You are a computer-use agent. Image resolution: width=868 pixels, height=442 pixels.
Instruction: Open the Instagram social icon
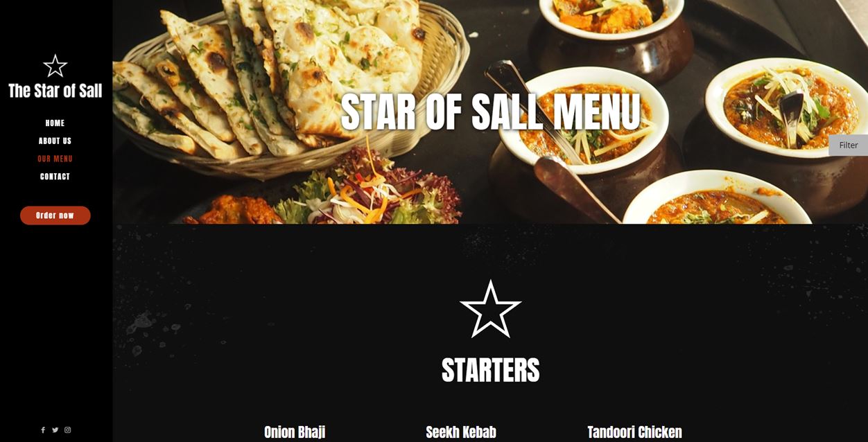point(67,430)
